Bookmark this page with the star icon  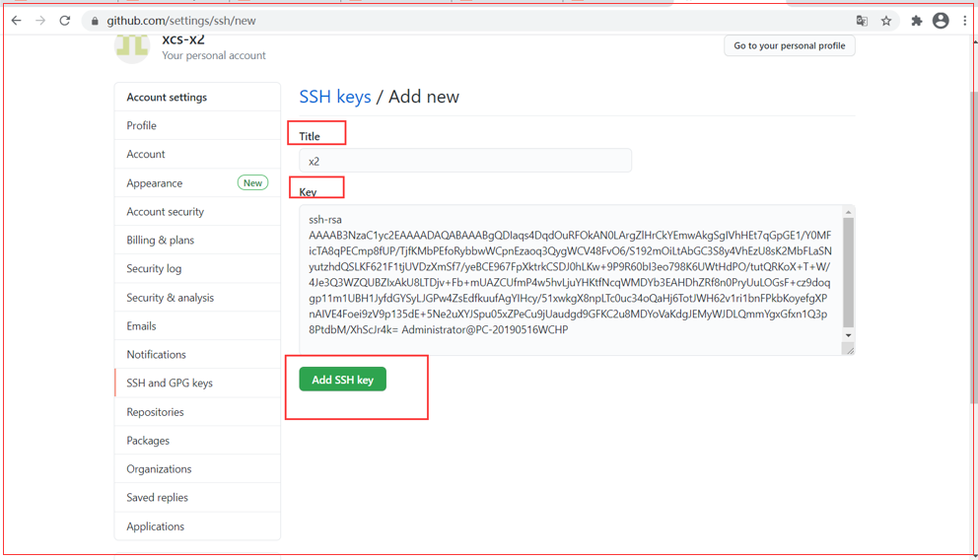pos(886,21)
